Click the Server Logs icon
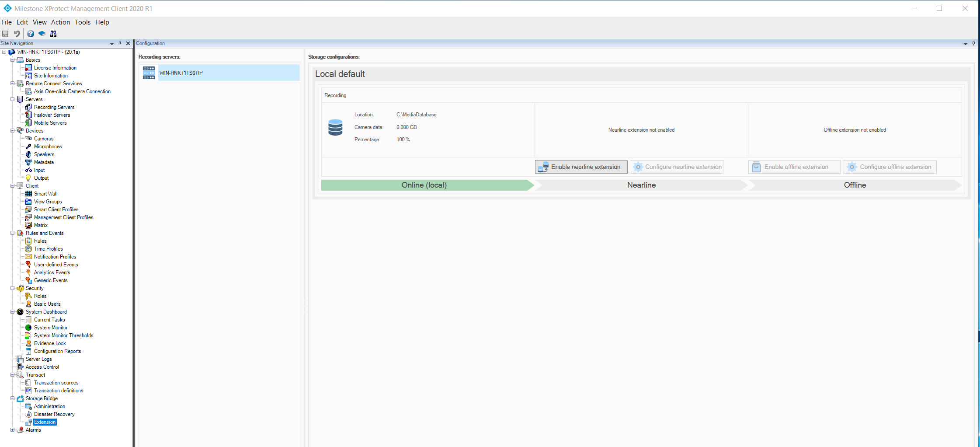Image resolution: width=980 pixels, height=447 pixels. (20, 359)
